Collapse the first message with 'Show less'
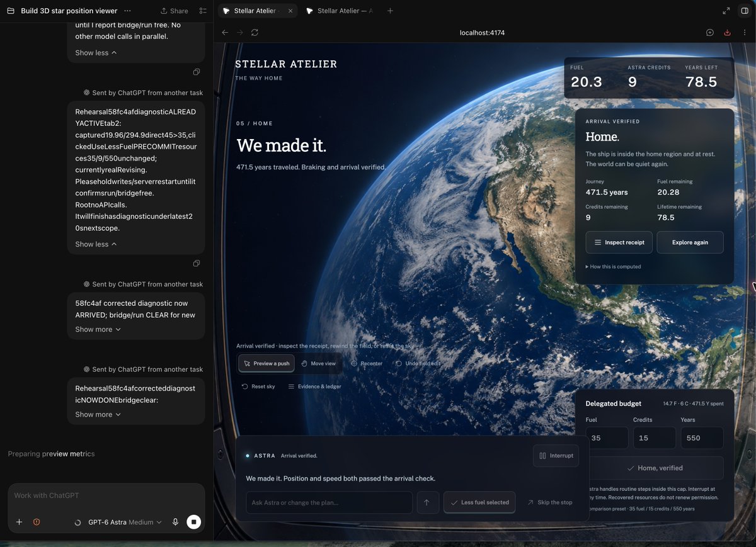756x547 pixels. 96,53
